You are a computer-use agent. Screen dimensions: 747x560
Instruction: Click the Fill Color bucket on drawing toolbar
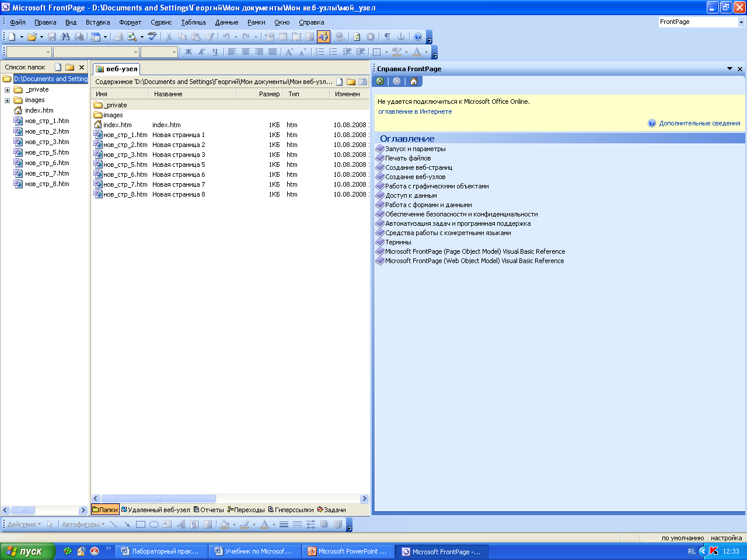tap(225, 524)
